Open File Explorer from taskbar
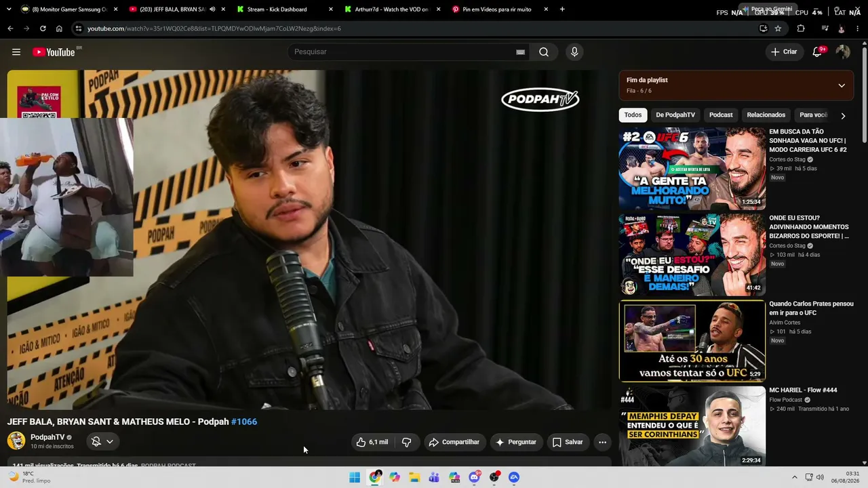This screenshot has width=868, height=488. 414,477
